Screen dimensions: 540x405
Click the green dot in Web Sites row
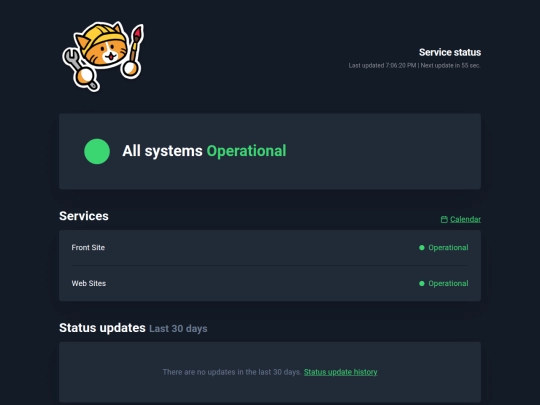[422, 283]
